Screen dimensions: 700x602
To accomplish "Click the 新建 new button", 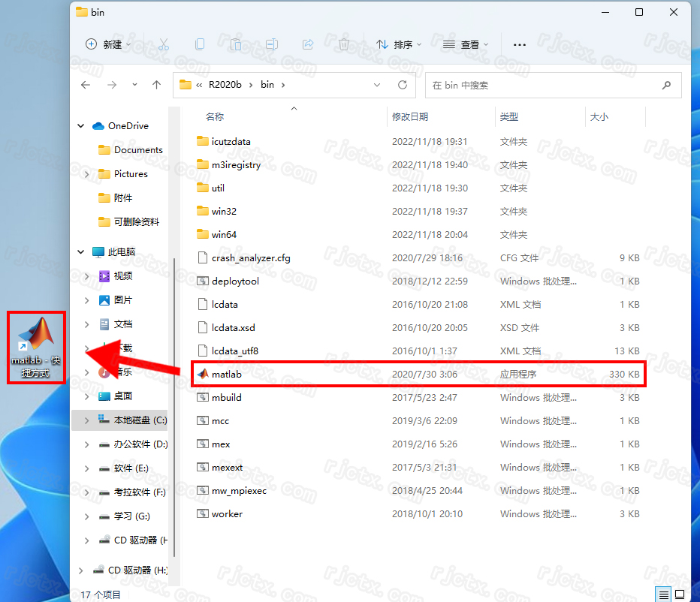I will (x=107, y=44).
